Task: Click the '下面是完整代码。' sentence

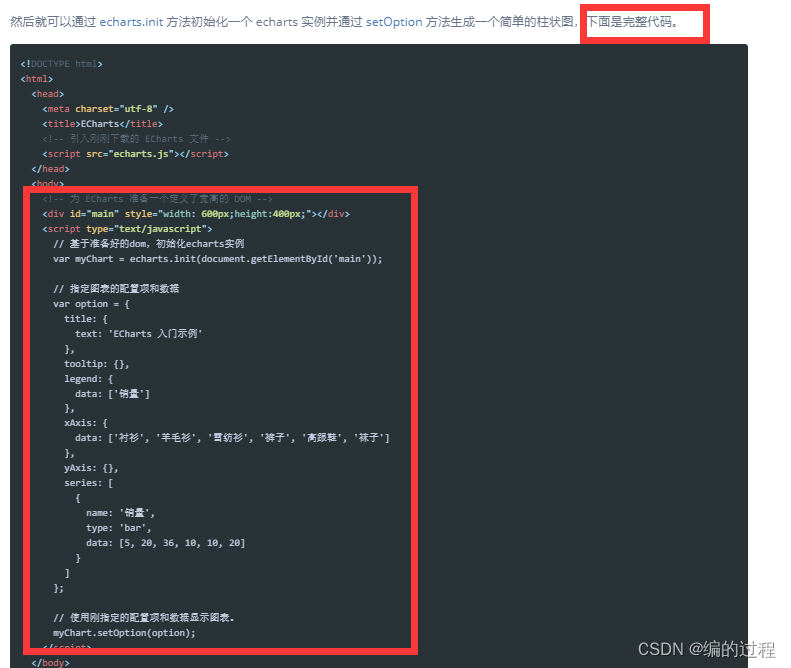Action: pos(632,22)
